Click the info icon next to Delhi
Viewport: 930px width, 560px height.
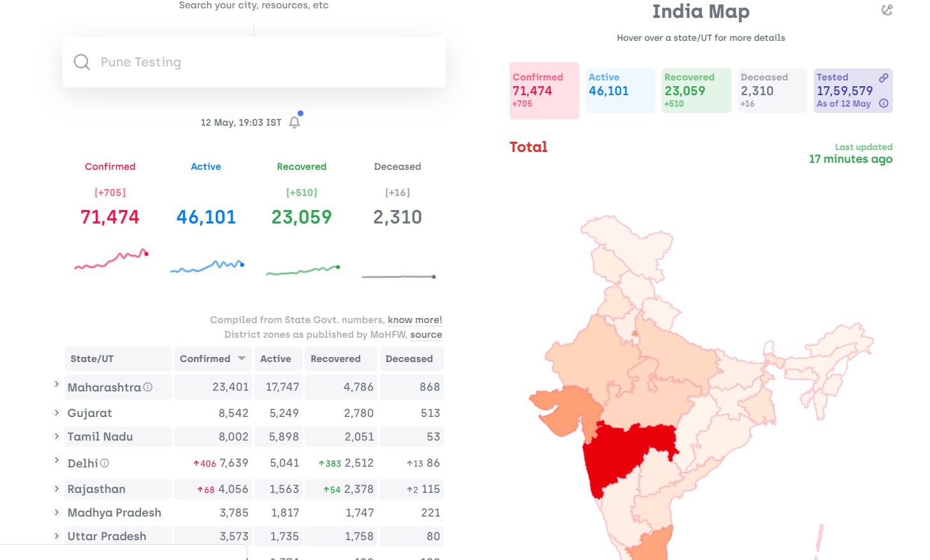point(105,463)
